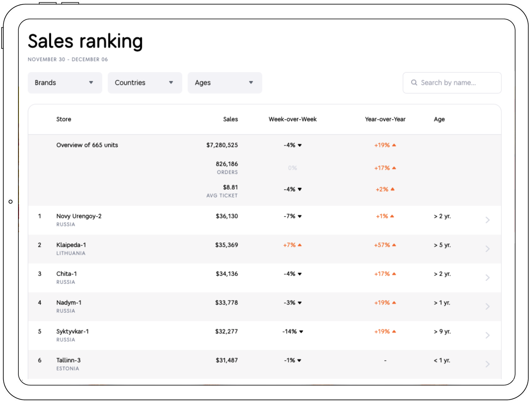
Task: Open Novy Urengoy-2 row chevron
Action: (x=488, y=220)
